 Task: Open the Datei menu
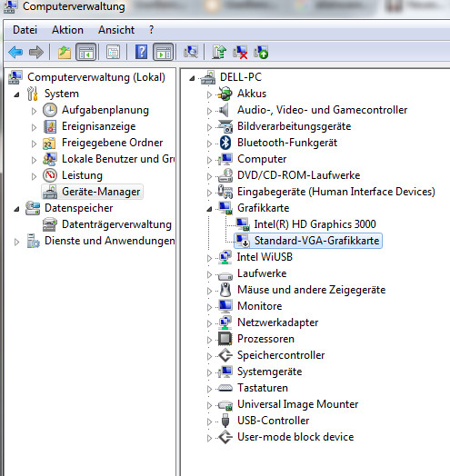click(x=25, y=30)
